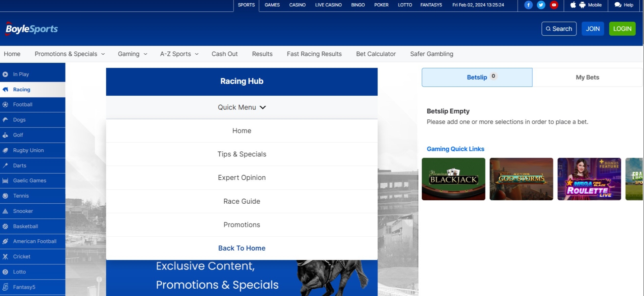Click the Search button

559,29
